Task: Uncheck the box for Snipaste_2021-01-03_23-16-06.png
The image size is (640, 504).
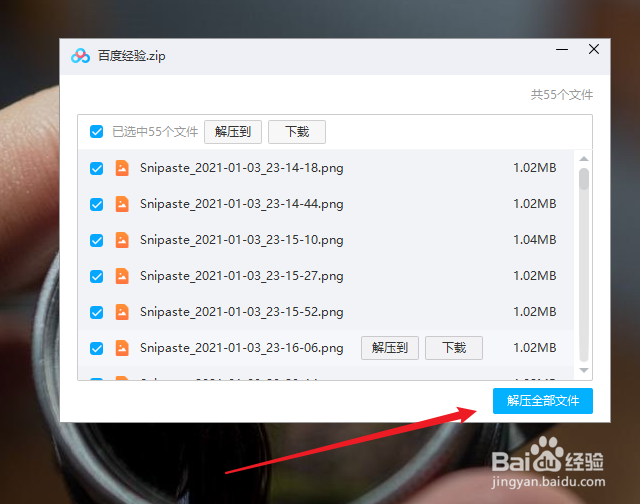Action: (x=96, y=349)
